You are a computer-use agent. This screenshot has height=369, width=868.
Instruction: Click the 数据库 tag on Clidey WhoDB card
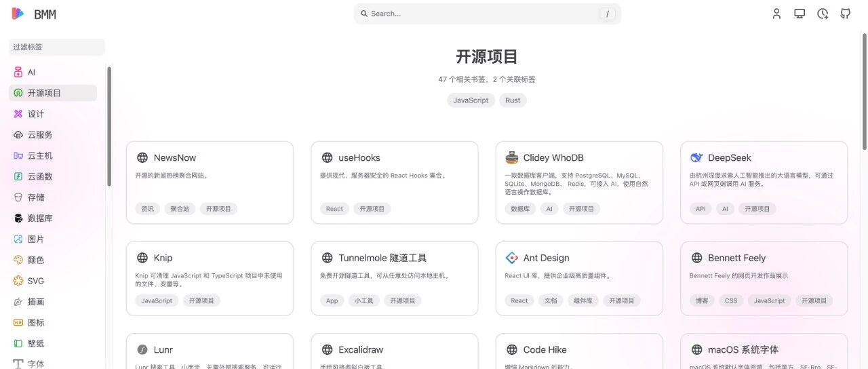coord(520,209)
